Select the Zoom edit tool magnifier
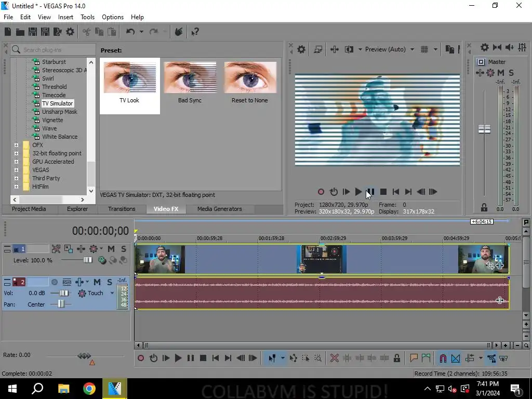This screenshot has width=532, height=399. coord(318,358)
